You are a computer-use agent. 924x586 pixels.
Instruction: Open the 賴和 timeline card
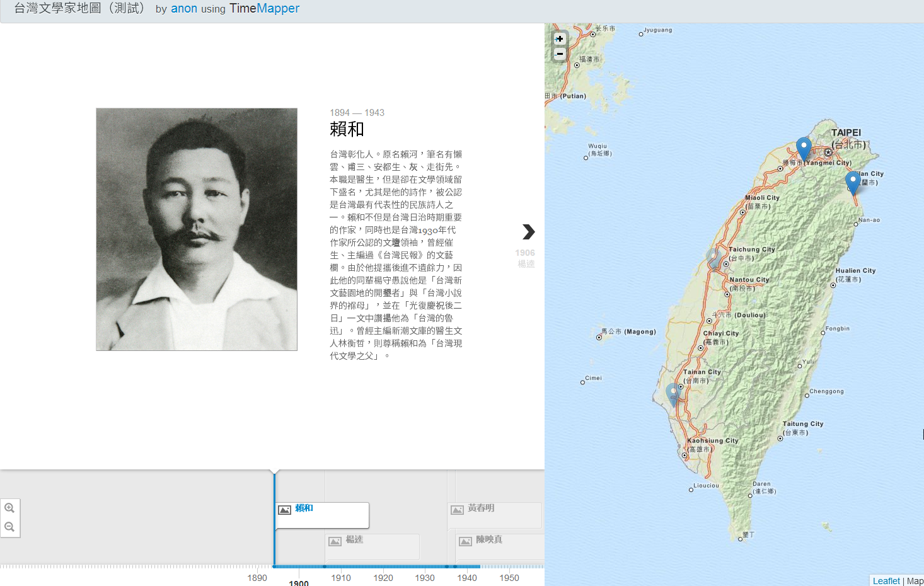tap(322, 515)
